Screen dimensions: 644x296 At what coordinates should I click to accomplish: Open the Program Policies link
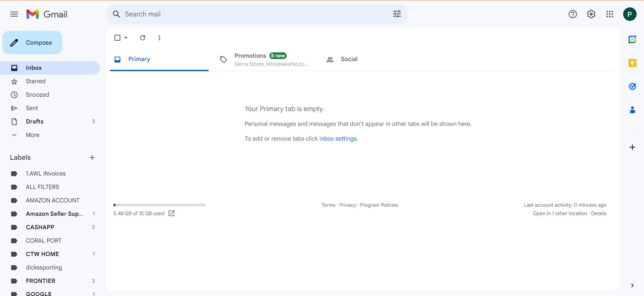pyautogui.click(x=379, y=205)
